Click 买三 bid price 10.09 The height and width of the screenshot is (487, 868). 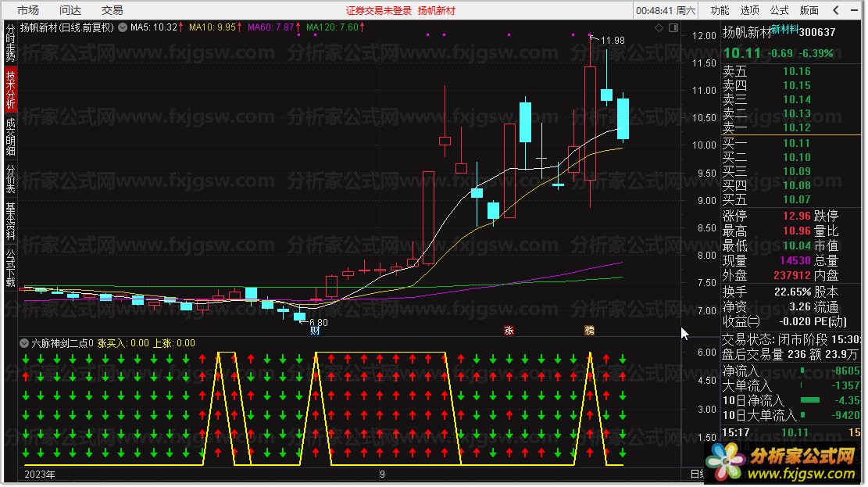[x=797, y=172]
